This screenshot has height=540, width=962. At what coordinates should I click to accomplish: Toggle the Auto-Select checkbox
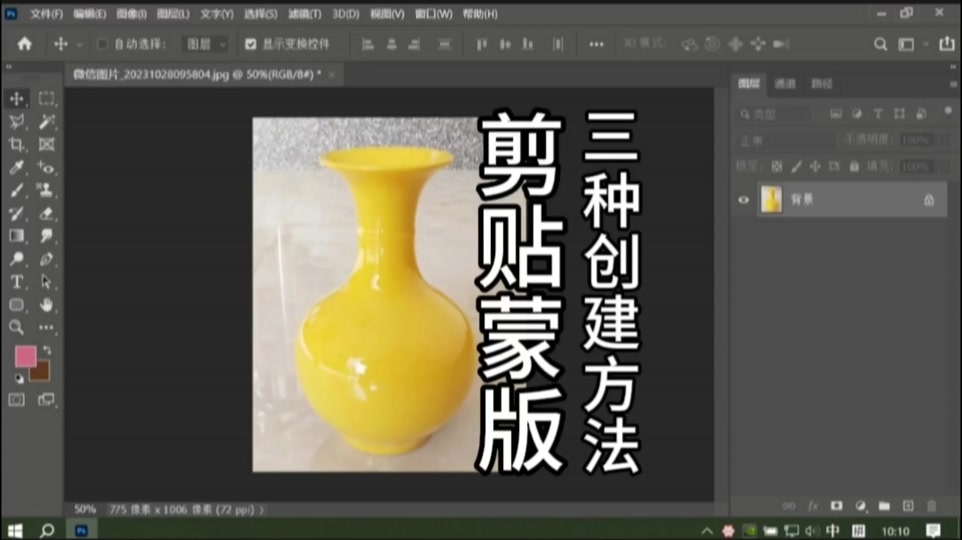click(102, 44)
